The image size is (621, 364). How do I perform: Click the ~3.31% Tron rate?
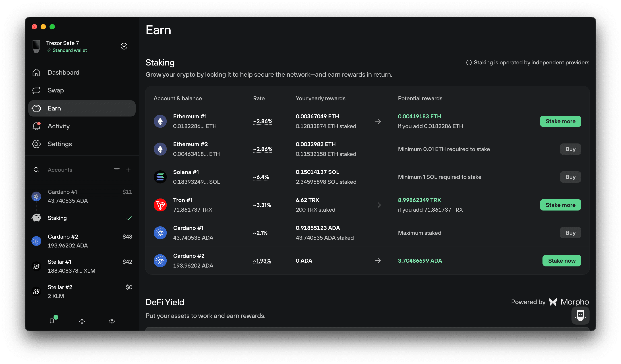(262, 205)
